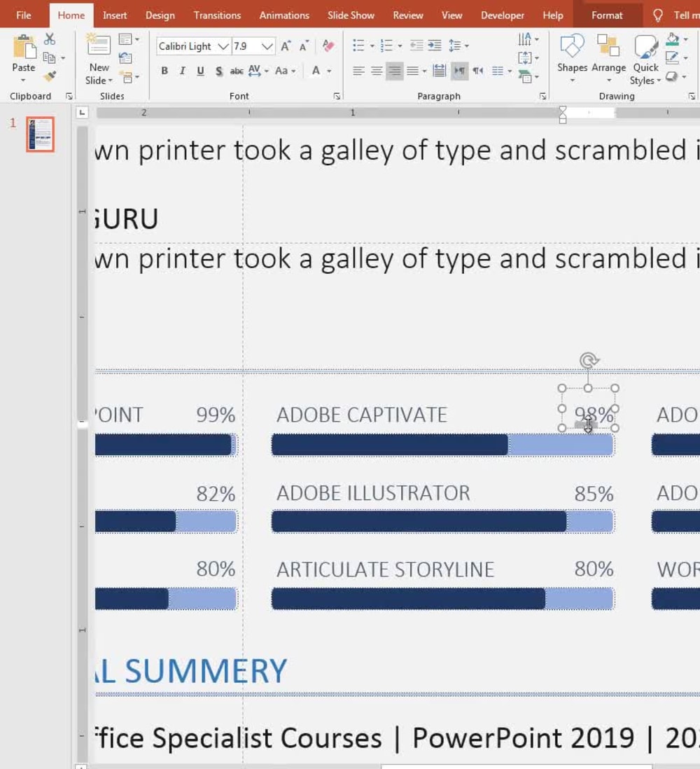Viewport: 700px width, 769px height.
Task: Click the Copy icon in Clipboard
Action: 49,58
